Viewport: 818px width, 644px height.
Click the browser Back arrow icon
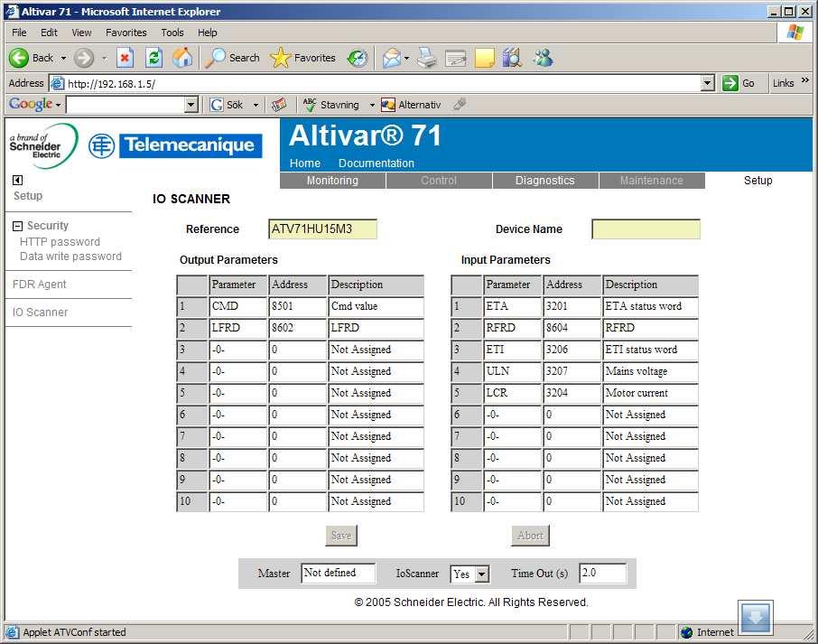click(x=19, y=58)
